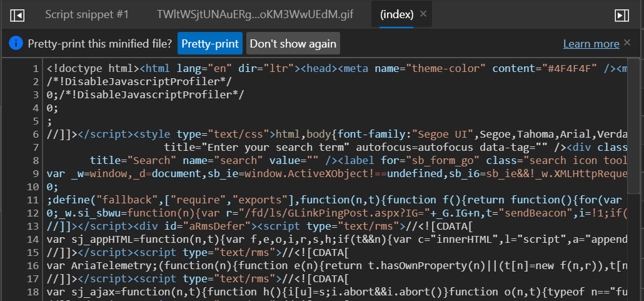Close the (index) tab
This screenshot has height=301, width=644.
click(423, 14)
